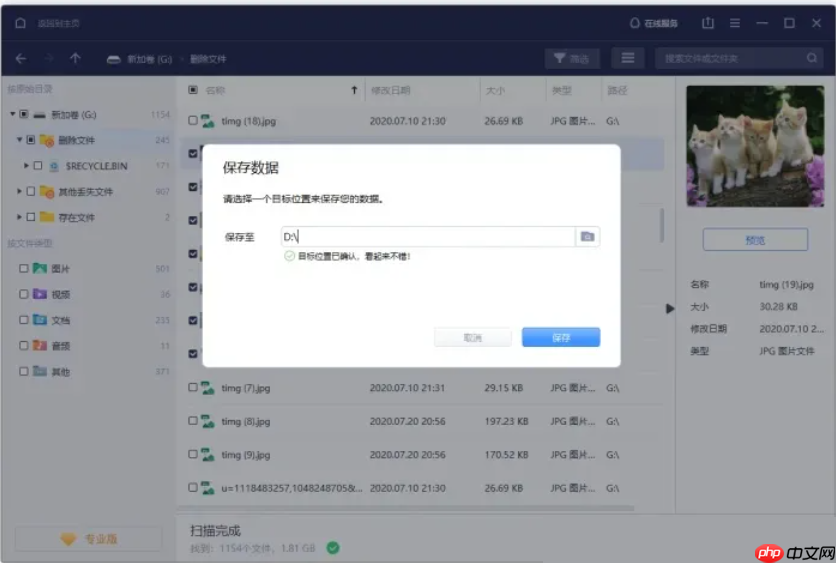
Task: Check the timg (7).jpg checkbox
Action: (192, 388)
